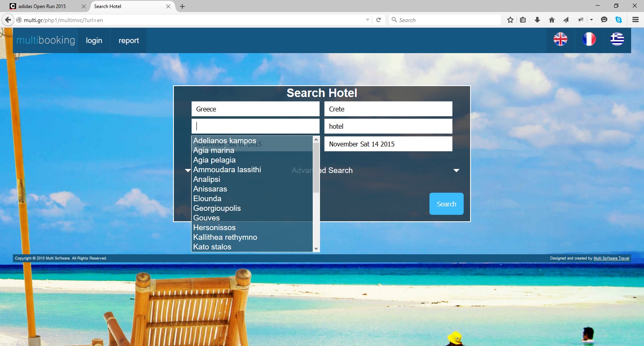Open the URL bar history dropdown
This screenshot has height=346, width=644.
tap(367, 20)
